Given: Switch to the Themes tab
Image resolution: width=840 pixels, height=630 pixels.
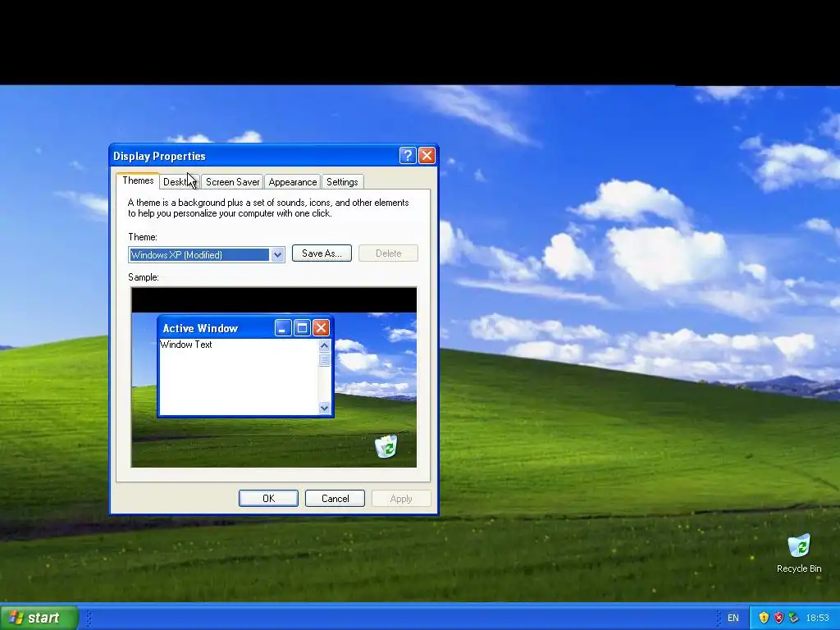Looking at the screenshot, I should coord(138,180).
